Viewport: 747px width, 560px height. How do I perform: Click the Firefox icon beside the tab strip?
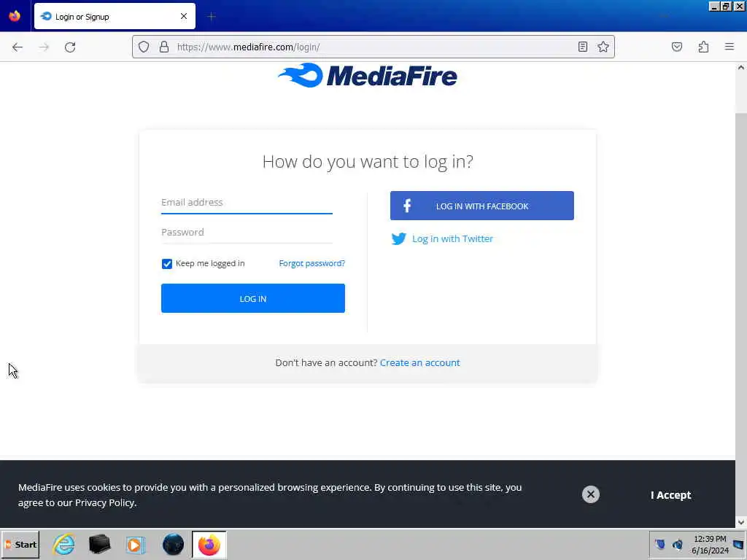point(15,16)
